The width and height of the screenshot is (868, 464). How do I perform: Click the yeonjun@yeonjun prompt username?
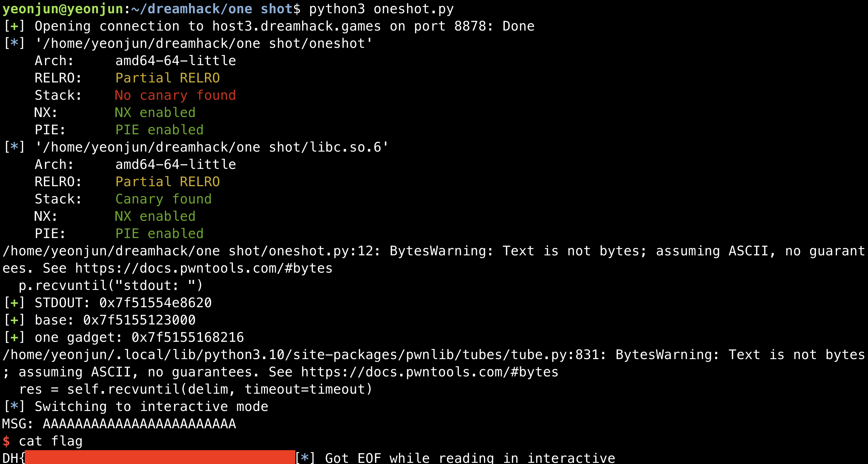coord(63,9)
